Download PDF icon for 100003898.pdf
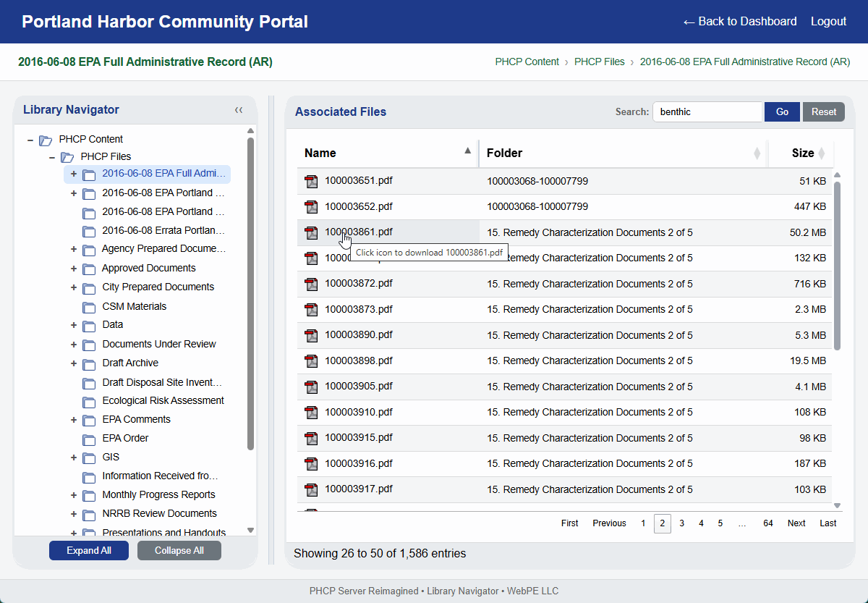Image resolution: width=868 pixels, height=603 pixels. [311, 361]
